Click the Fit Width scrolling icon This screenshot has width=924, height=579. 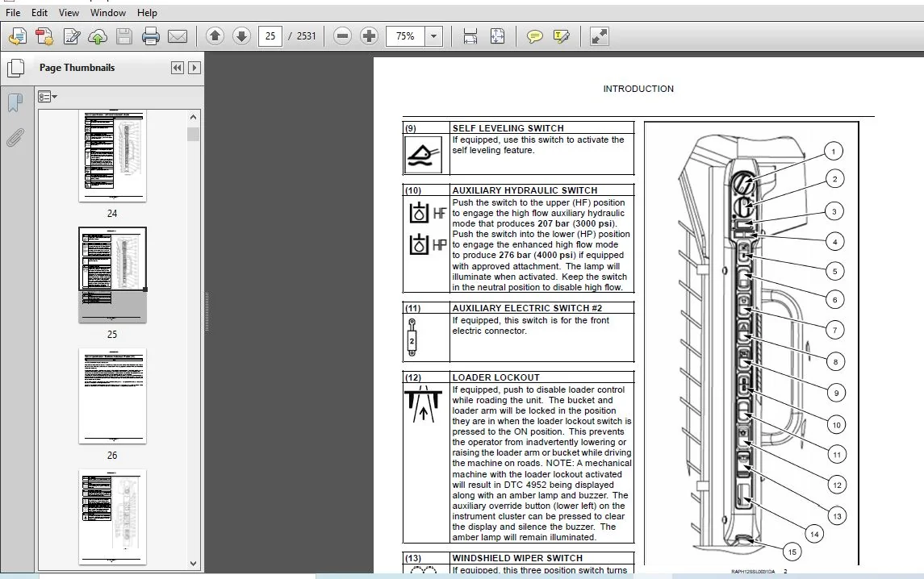point(470,36)
